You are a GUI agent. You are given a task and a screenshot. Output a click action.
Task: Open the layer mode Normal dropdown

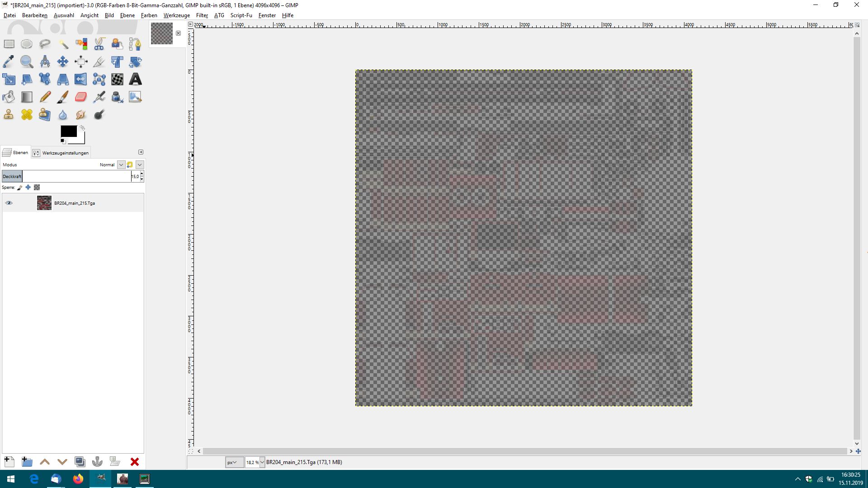tap(121, 164)
